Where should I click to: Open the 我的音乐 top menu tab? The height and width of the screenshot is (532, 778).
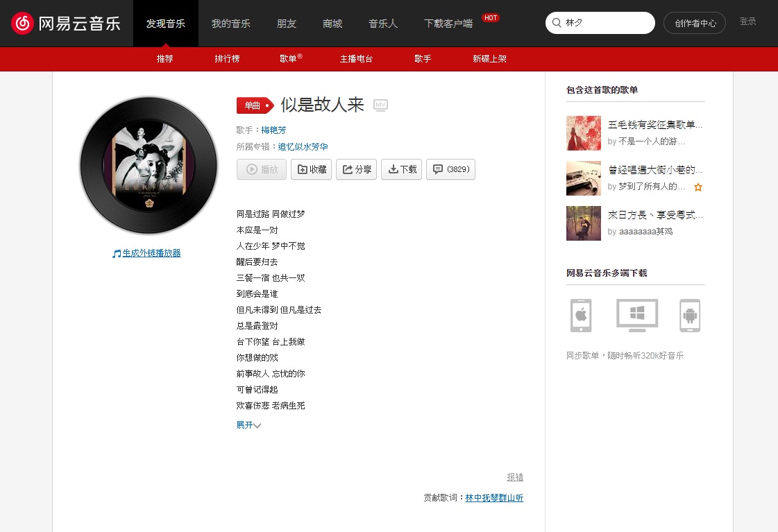click(230, 24)
